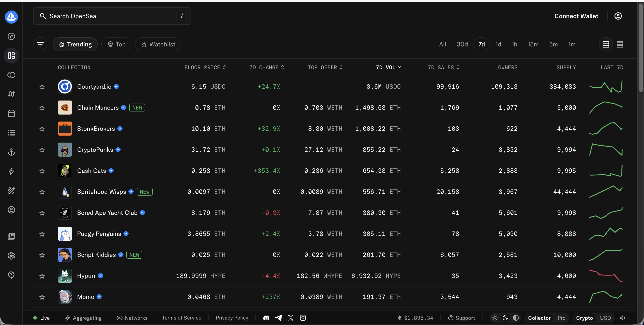This screenshot has width=644, height=325.
Task: Click Connect Wallet
Action: click(x=576, y=16)
